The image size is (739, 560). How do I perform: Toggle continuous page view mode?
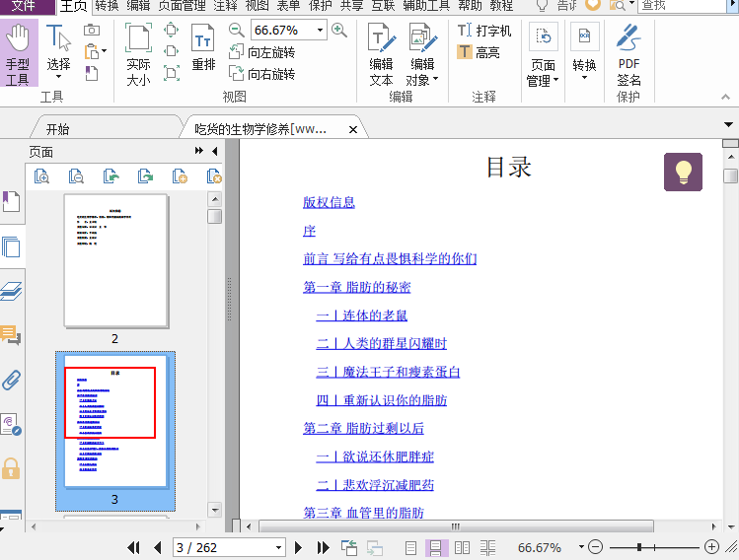[435, 548]
